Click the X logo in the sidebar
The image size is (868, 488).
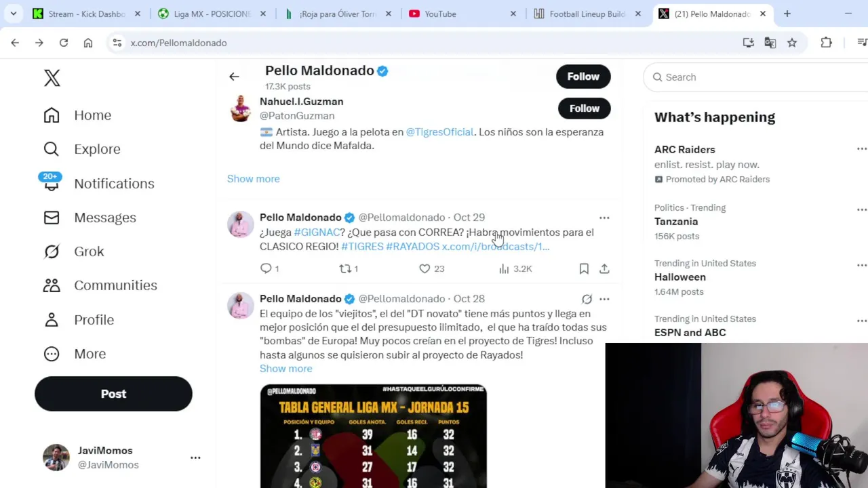[52, 78]
